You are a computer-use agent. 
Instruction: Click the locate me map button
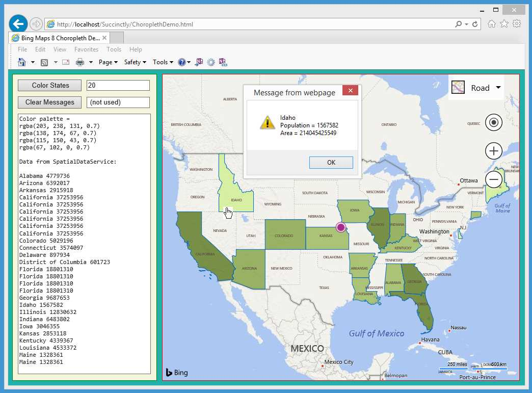pos(493,122)
